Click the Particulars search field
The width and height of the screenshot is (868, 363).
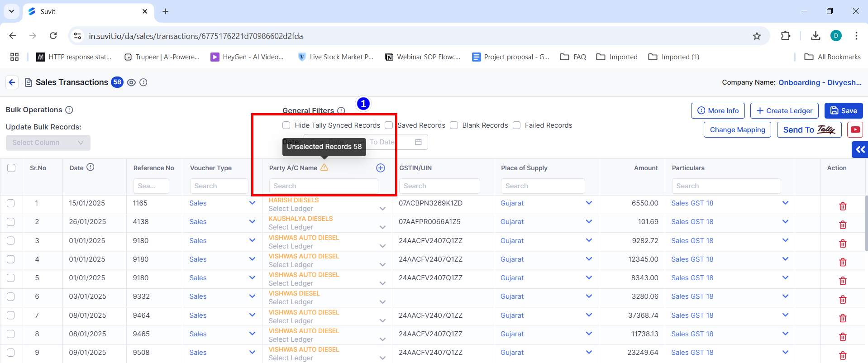point(726,186)
